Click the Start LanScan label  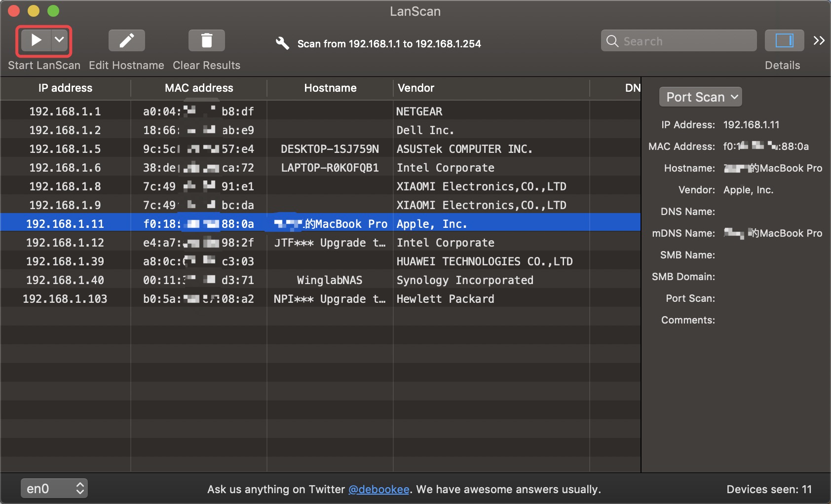coord(44,66)
